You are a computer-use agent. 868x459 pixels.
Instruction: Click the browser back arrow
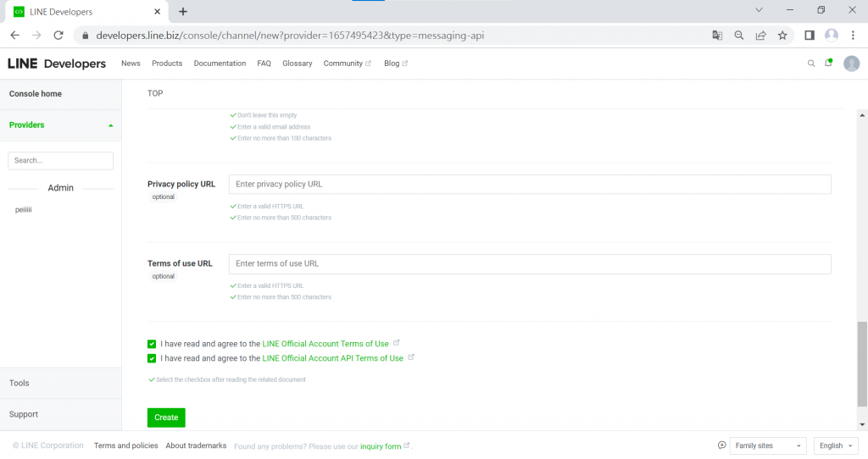15,36
